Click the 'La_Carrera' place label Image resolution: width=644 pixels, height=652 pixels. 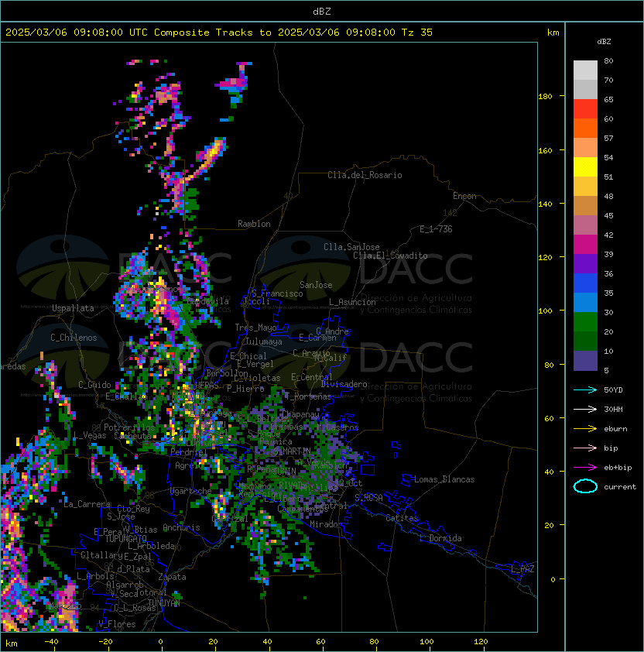[87, 504]
